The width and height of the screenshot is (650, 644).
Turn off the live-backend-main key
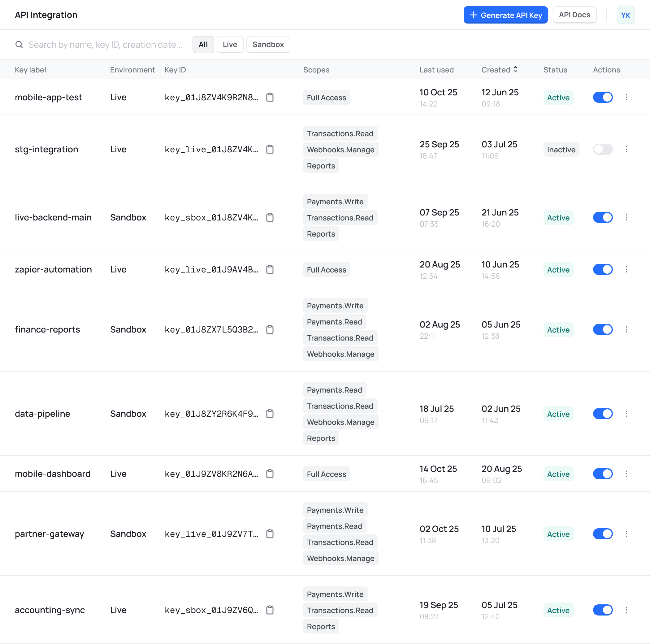(x=603, y=217)
